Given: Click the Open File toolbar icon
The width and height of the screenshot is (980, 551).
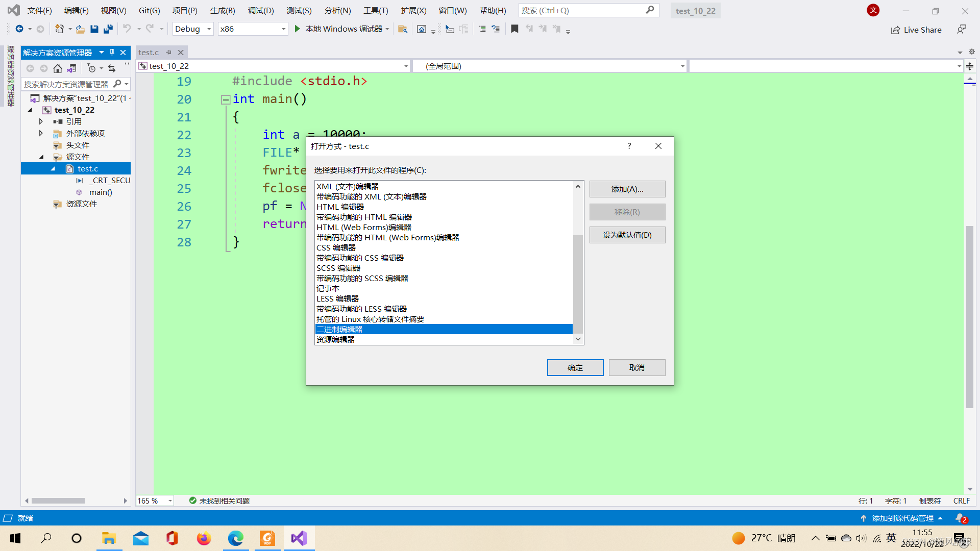Looking at the screenshot, I should (x=80, y=29).
